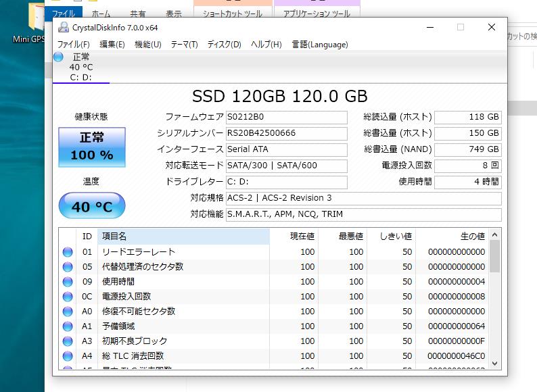This screenshot has height=392, width=537.
Task: Click the SMART list scroll up arrow
Action: tap(494, 235)
